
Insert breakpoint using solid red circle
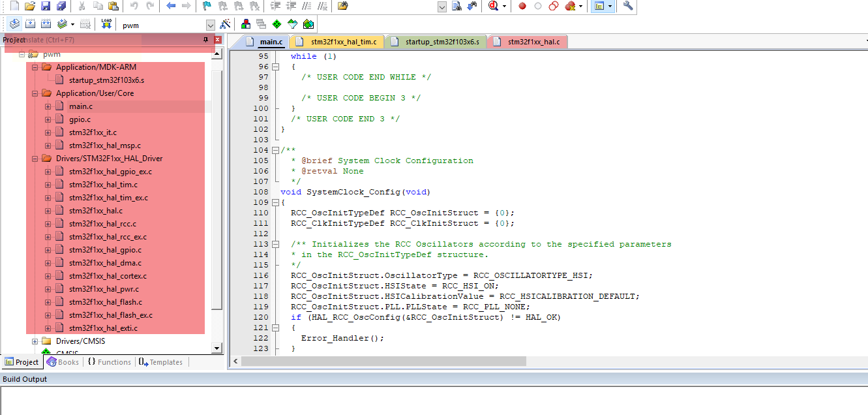click(x=522, y=6)
